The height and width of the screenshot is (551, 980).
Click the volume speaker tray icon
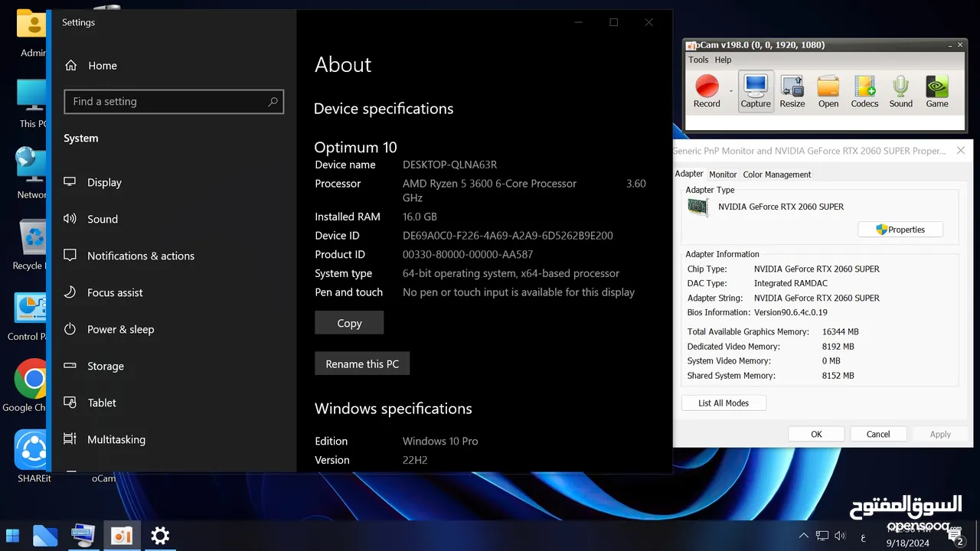point(840,536)
